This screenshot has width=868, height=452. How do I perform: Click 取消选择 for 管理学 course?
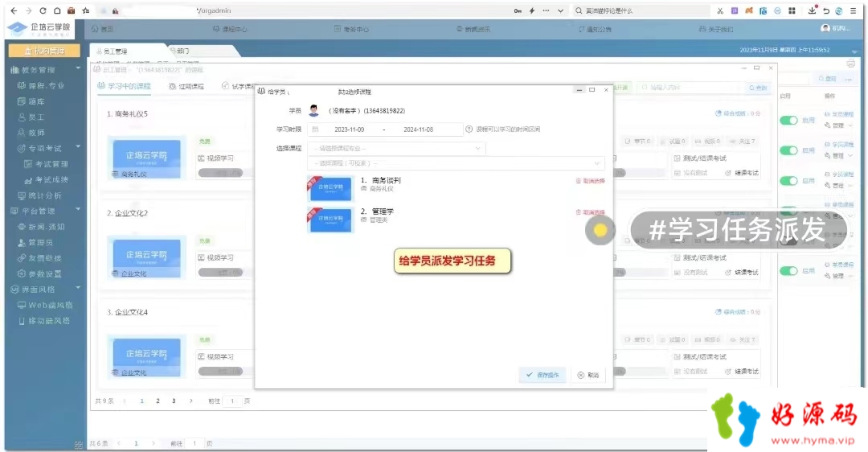click(x=591, y=212)
